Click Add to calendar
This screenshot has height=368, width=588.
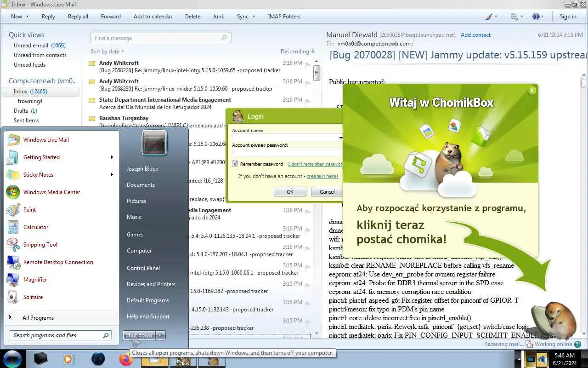pyautogui.click(x=153, y=17)
